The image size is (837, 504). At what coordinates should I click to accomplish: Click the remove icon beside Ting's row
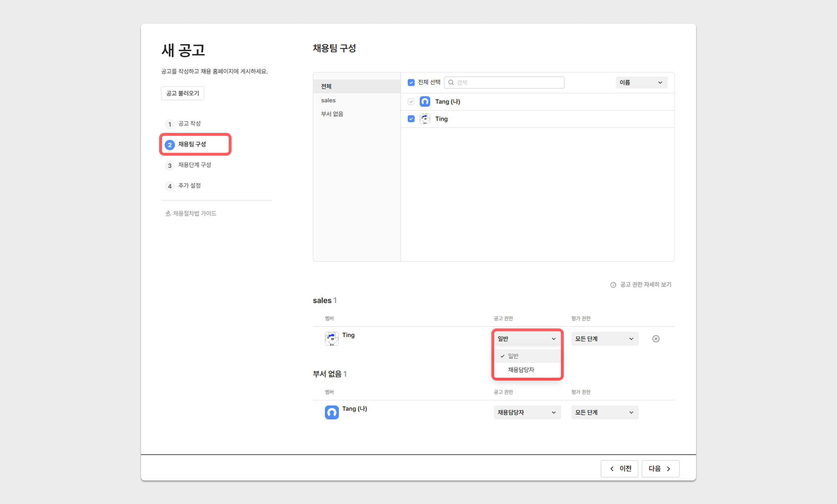click(655, 339)
